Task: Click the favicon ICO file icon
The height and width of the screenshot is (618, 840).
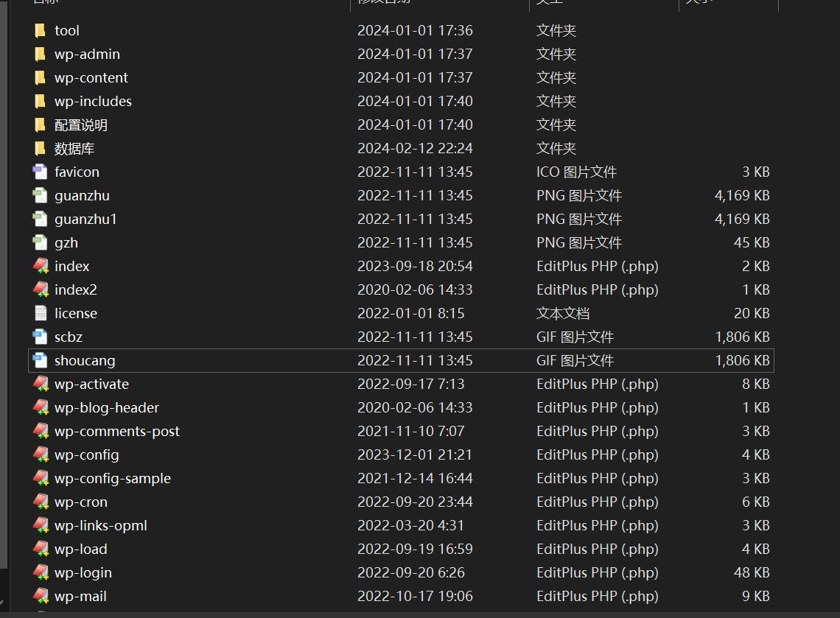Action: click(40, 172)
